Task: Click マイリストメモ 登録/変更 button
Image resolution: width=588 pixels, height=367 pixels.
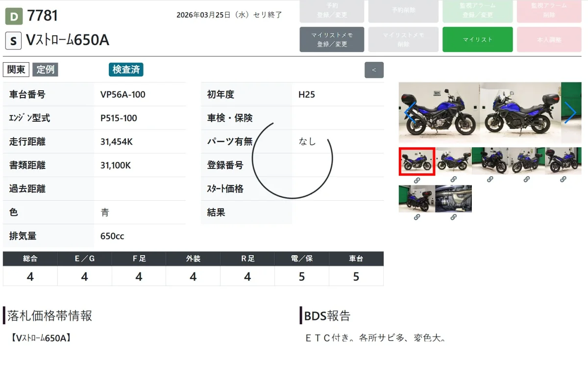Action: pyautogui.click(x=332, y=39)
